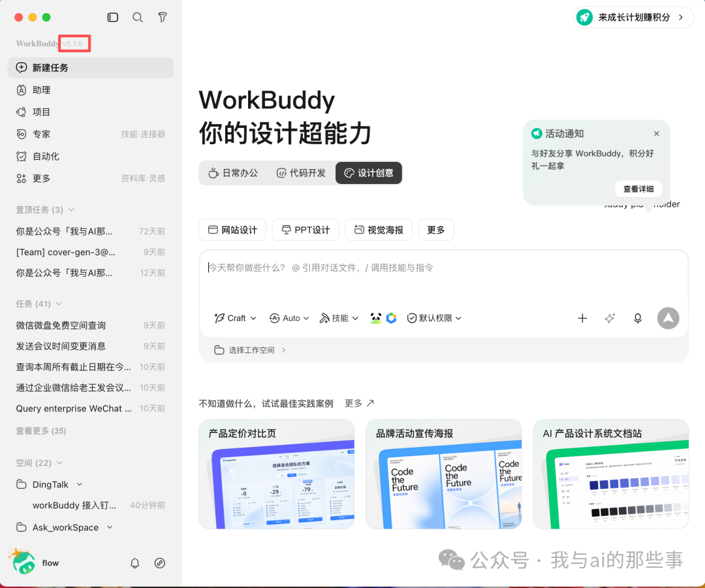Screen dimensions: 705x588
Task: Open AI 产品设计系统文档站 case card
Action: click(x=611, y=474)
